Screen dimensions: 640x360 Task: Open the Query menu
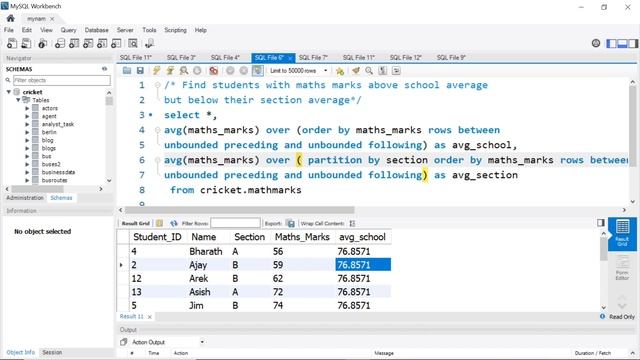68,30
